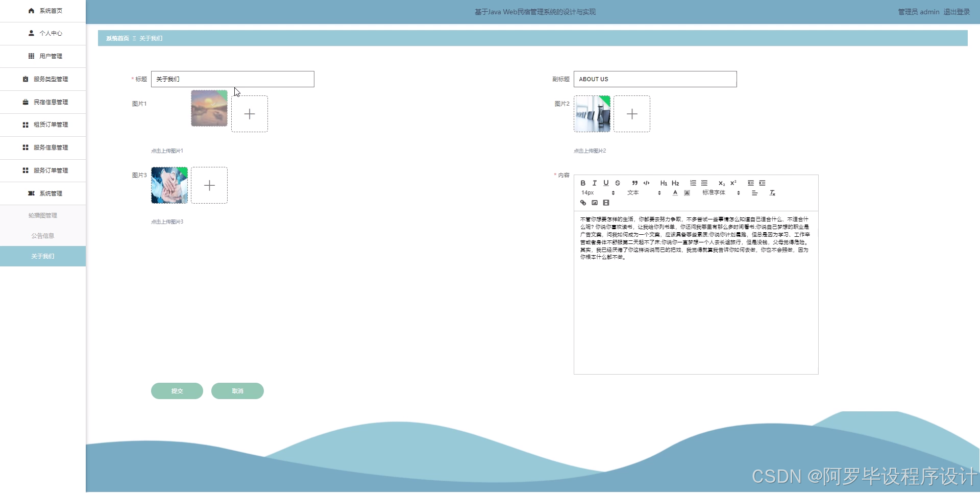Open the text color picker
Screen dimensions: 980x493
click(x=674, y=192)
